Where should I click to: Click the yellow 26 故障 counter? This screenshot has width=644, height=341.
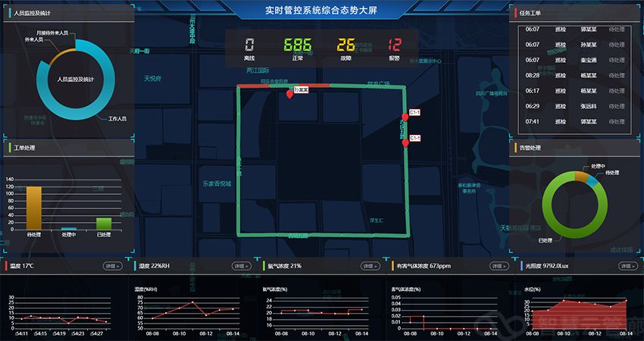tap(345, 49)
